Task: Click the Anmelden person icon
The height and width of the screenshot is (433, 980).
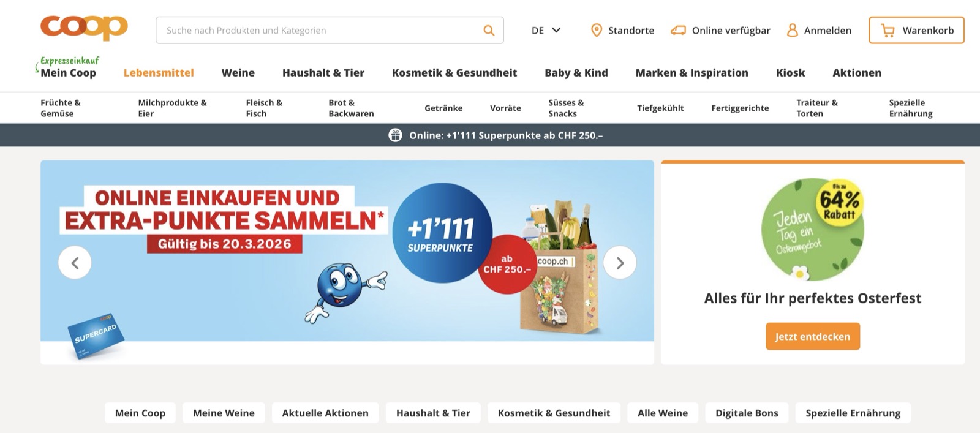Action: click(x=792, y=30)
